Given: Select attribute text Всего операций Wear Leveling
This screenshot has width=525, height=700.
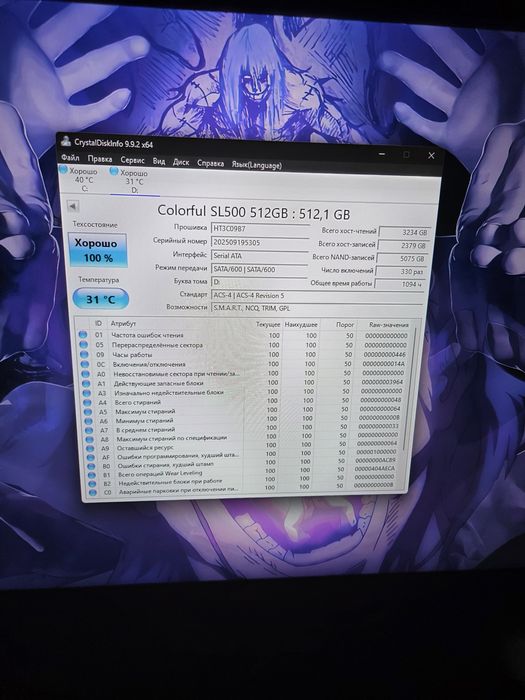Looking at the screenshot, I should click(160, 473).
